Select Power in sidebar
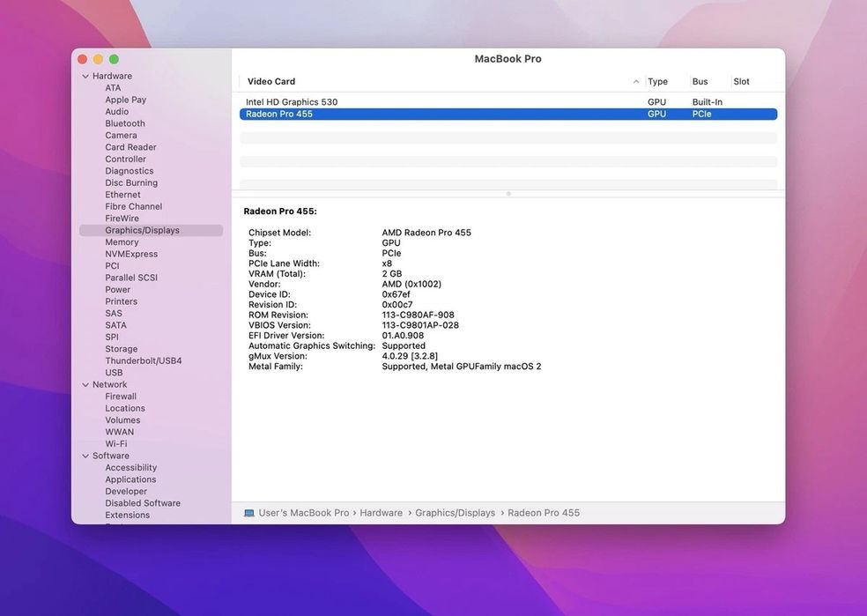This screenshot has width=867, height=616. pyautogui.click(x=118, y=290)
